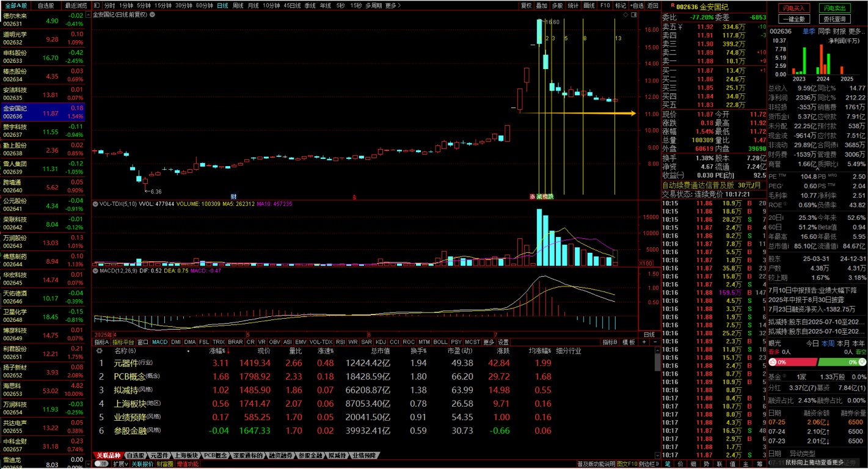Click the panel layout icon before 分时

pos(97,5)
